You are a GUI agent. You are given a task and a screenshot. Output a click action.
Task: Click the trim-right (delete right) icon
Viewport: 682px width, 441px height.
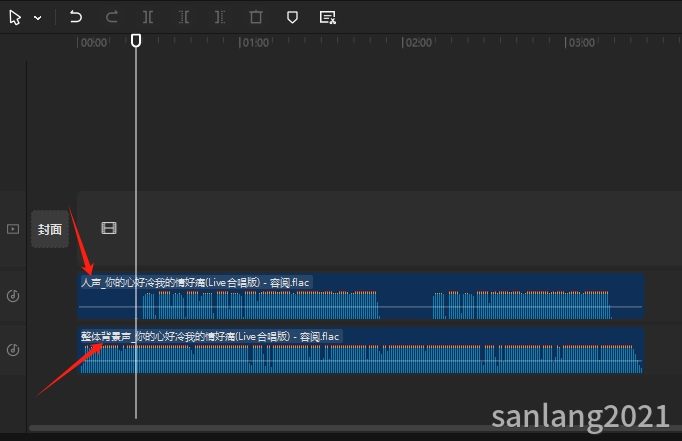click(x=220, y=17)
